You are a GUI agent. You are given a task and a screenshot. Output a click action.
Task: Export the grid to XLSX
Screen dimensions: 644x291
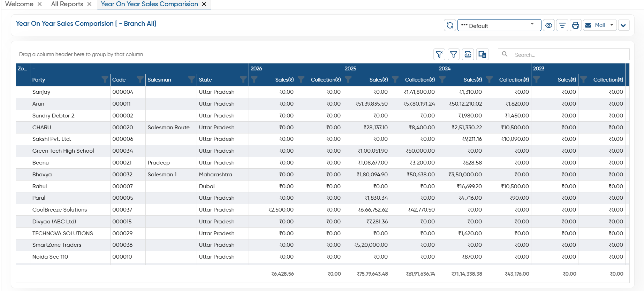(468, 54)
